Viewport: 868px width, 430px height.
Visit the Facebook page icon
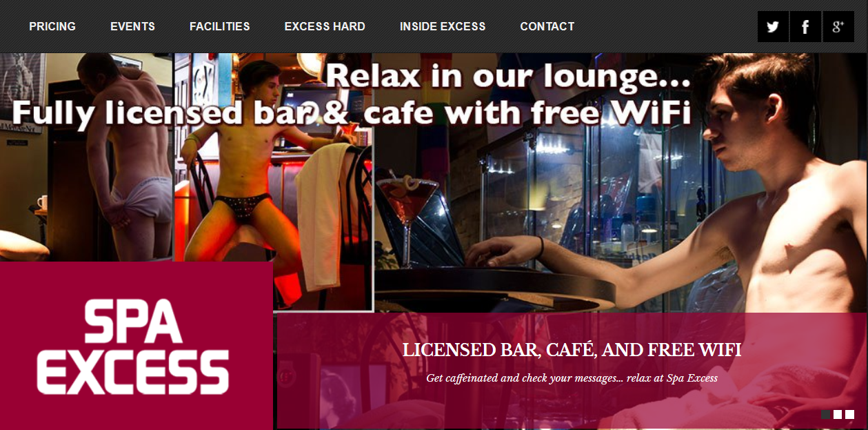click(805, 27)
